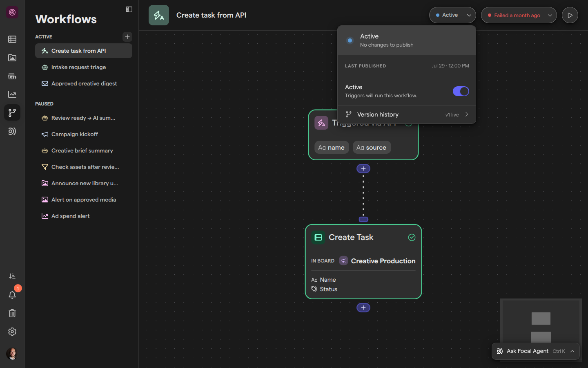Click the Creative Production board link
The image size is (588, 368).
click(x=377, y=261)
